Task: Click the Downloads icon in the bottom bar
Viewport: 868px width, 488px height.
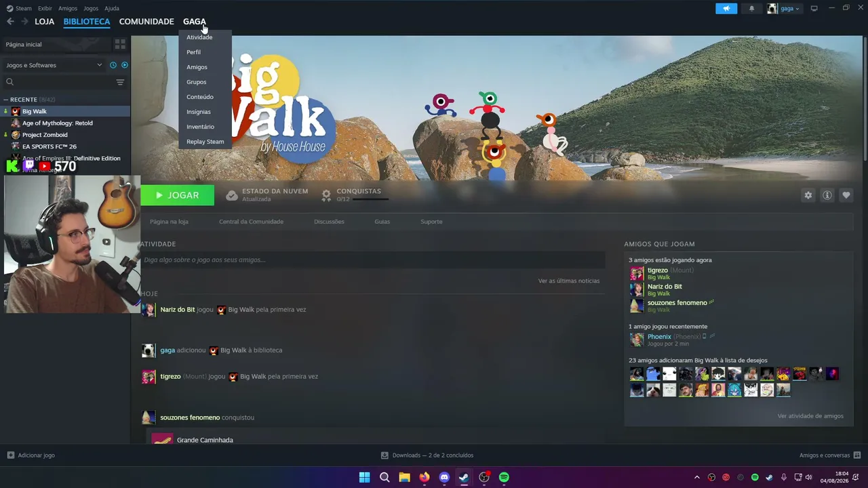Action: [x=384, y=455]
